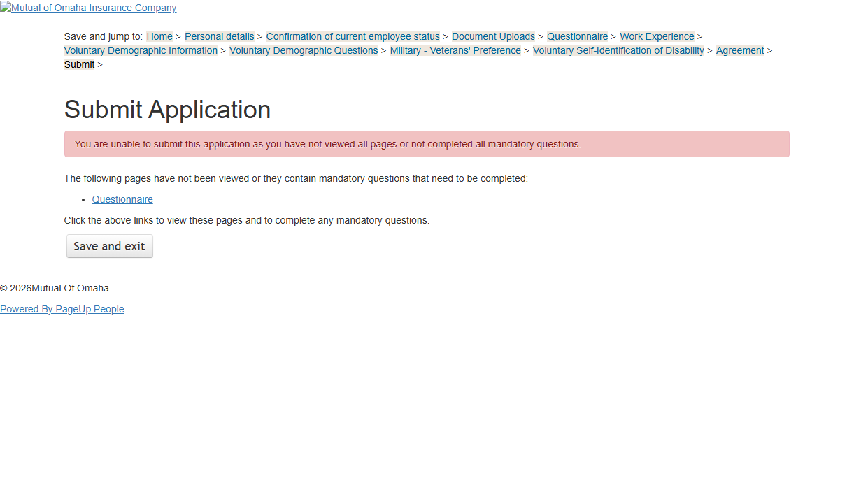The height and width of the screenshot is (504, 854).
Task: Click the red unable-to-submit error banner
Action: (x=427, y=144)
